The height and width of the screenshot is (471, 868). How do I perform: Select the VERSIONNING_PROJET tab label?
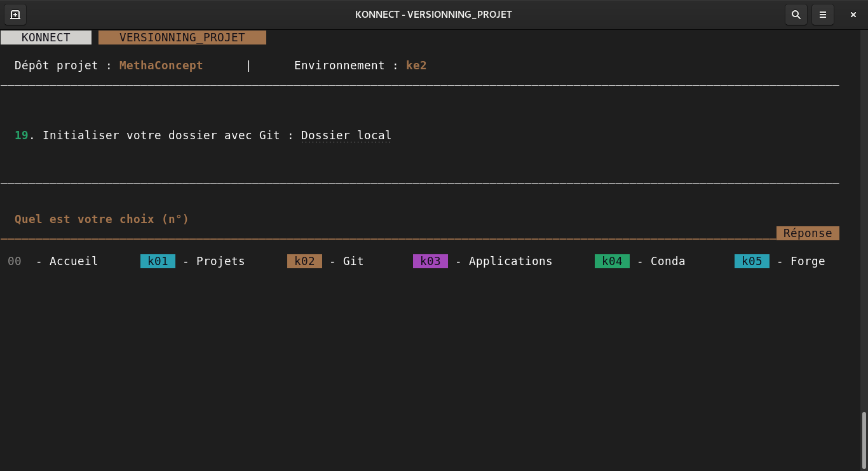(182, 38)
